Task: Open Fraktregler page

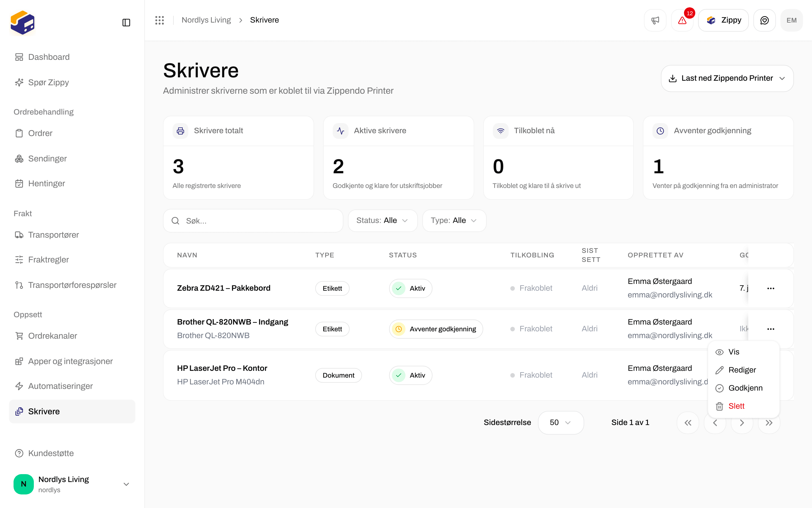Action: (x=72, y=260)
